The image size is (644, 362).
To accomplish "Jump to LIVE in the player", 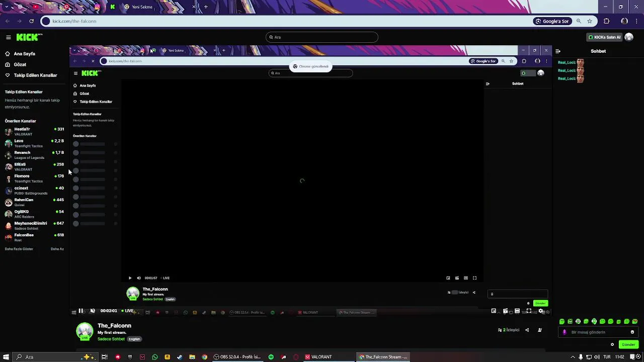I will (x=127, y=311).
